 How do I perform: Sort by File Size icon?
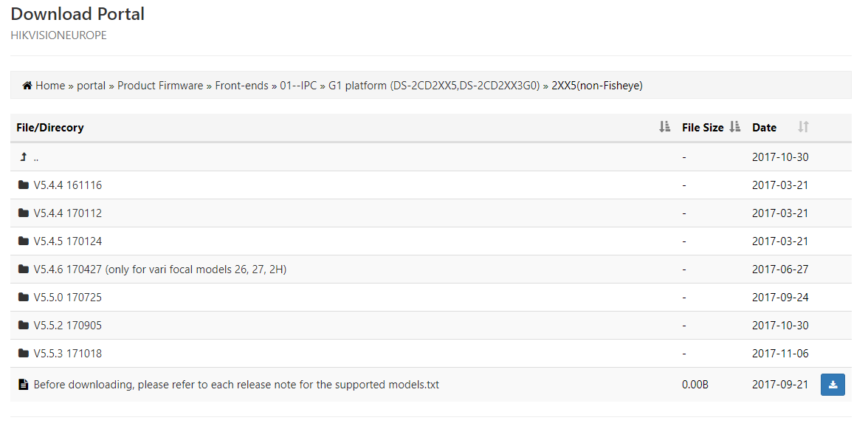pyautogui.click(x=734, y=127)
